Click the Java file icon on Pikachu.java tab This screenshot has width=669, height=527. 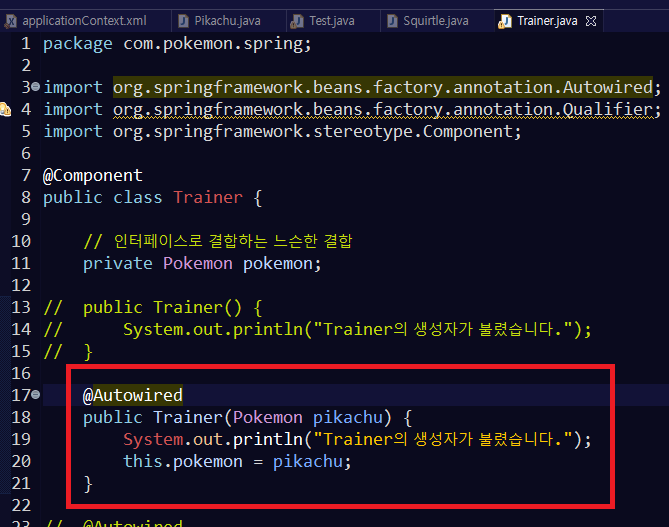pos(183,21)
